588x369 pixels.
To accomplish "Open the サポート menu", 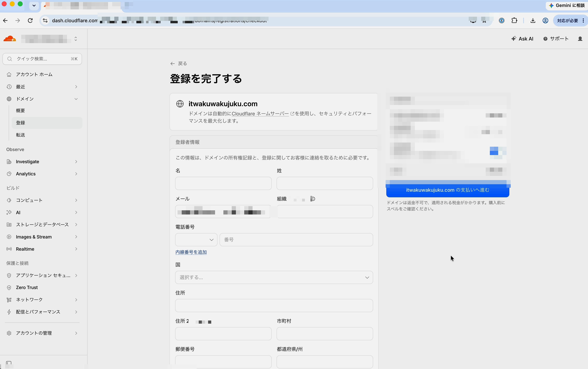I will coord(556,39).
